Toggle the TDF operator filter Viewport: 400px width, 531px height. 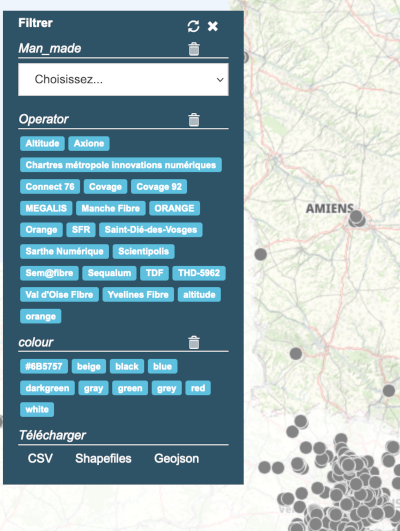154,273
